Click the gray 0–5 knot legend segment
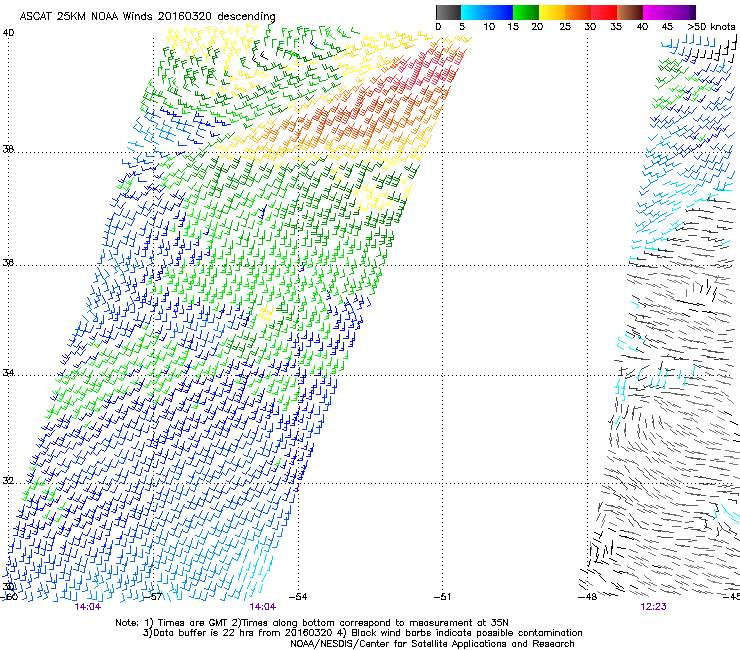Viewport: 740px width, 650px height. click(x=448, y=12)
